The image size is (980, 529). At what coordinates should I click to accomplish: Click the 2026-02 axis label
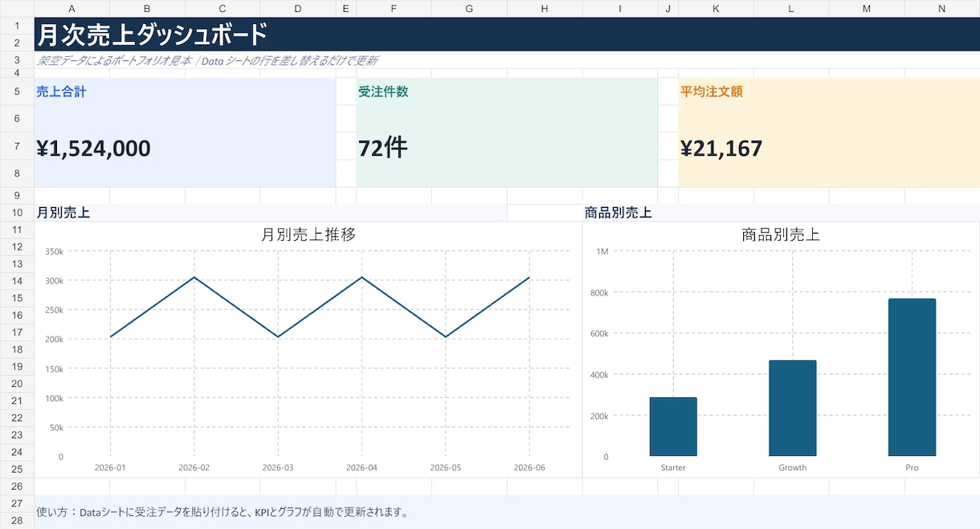click(x=194, y=467)
